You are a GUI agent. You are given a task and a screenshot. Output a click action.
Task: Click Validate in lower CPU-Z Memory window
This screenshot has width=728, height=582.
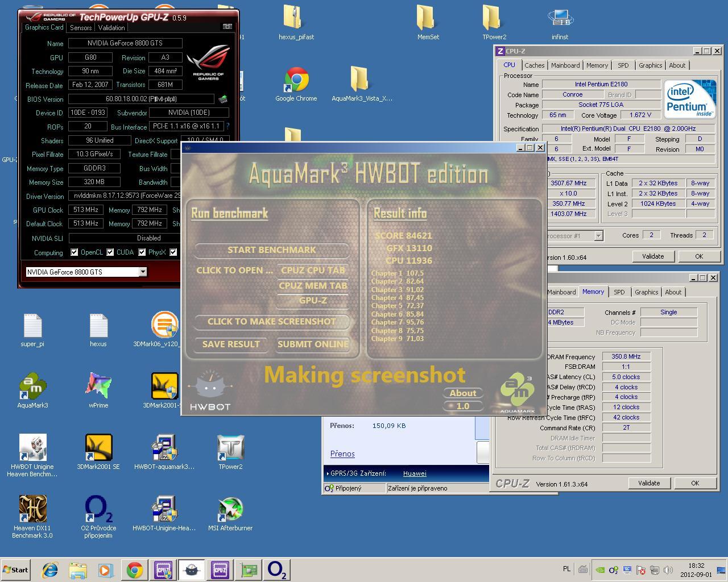click(649, 483)
